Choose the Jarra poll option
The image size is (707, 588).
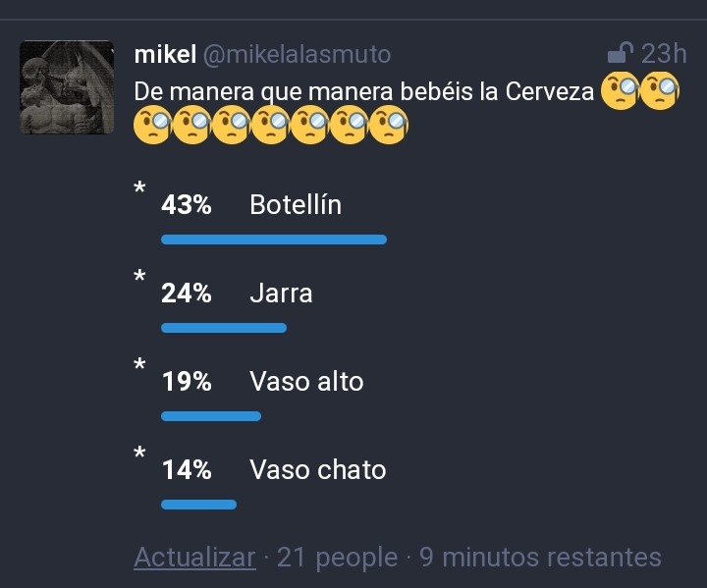tap(281, 294)
